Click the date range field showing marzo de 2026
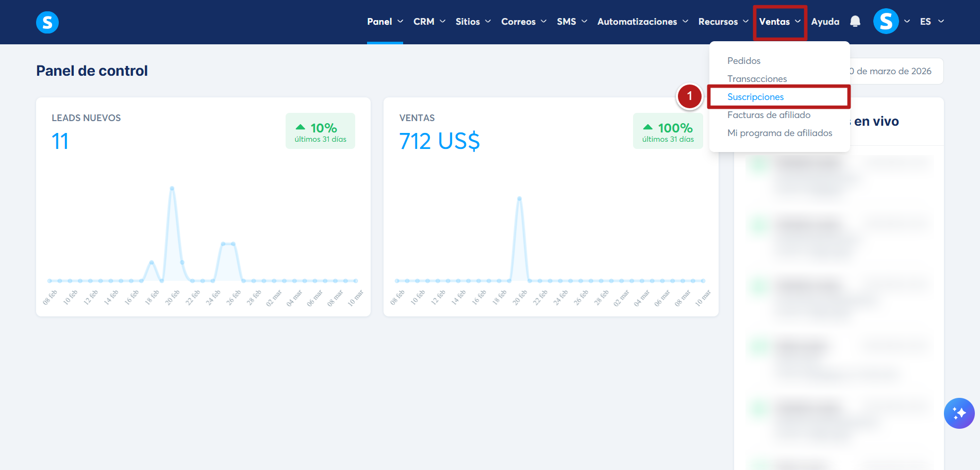 (x=896, y=71)
